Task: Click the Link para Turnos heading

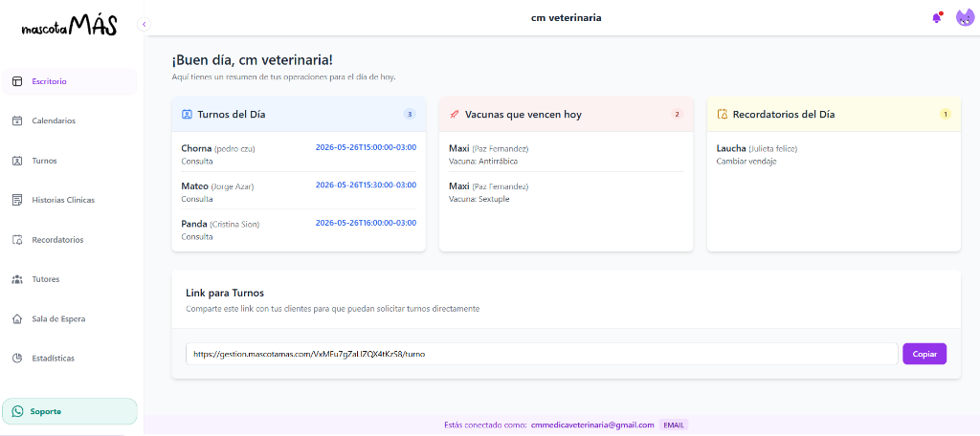Action: pos(225,293)
